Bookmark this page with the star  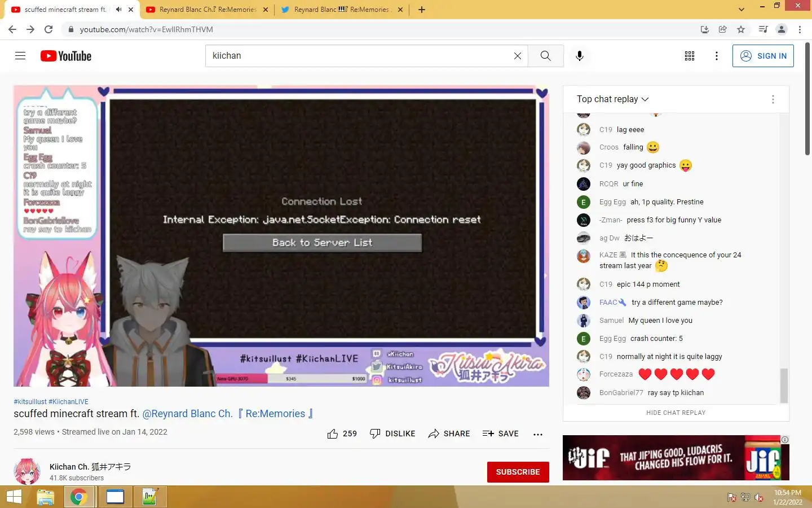(741, 29)
